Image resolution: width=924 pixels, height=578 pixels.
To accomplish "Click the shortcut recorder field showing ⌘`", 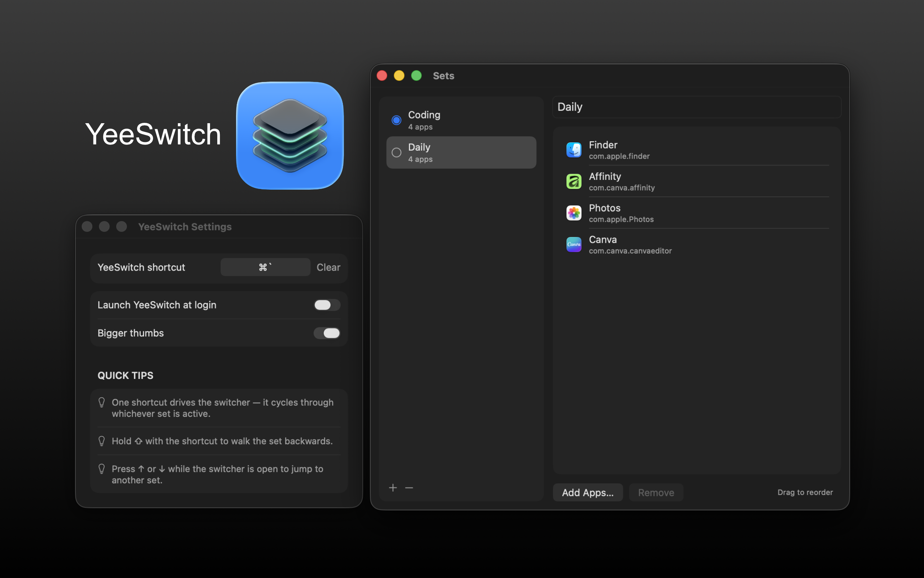I will 265,267.
